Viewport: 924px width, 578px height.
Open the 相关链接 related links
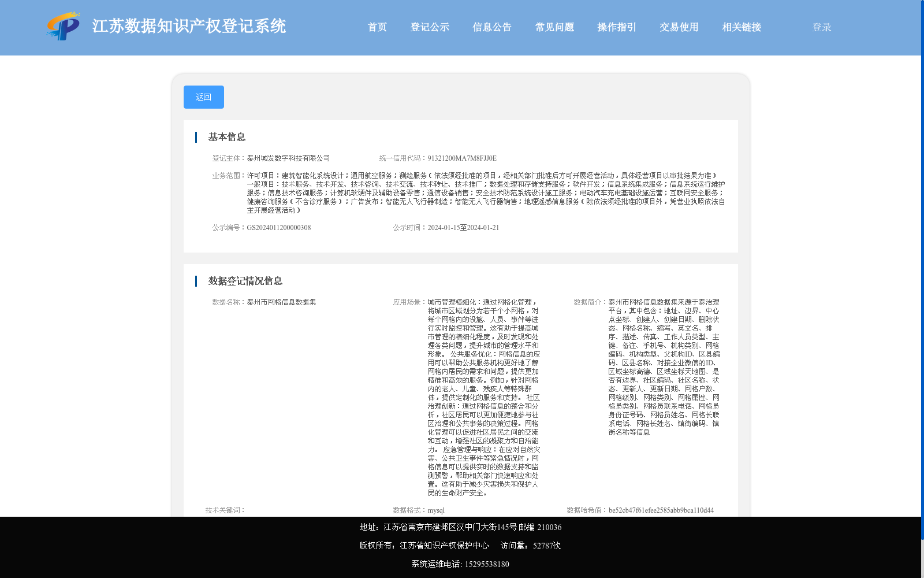(x=741, y=27)
